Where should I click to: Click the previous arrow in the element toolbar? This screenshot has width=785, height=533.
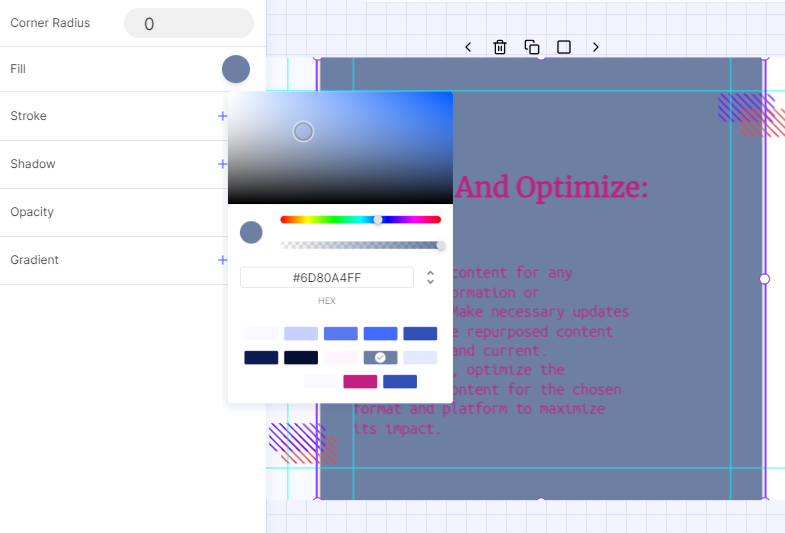(468, 47)
